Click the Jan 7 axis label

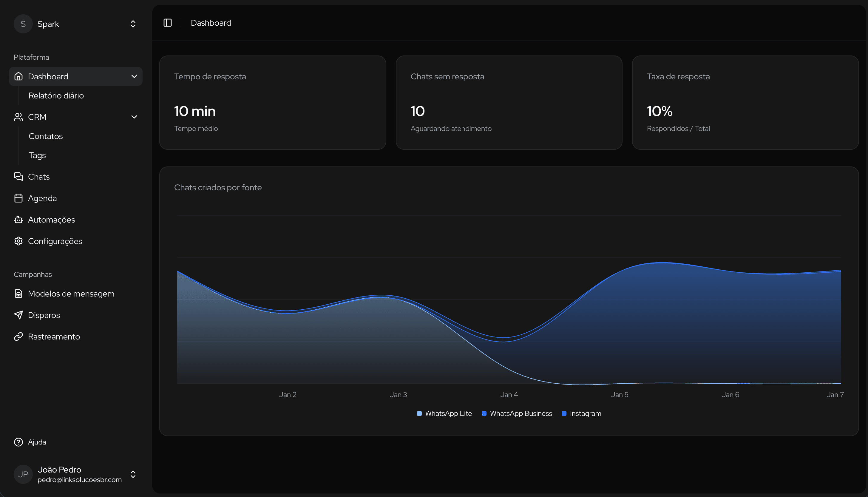[x=835, y=395]
